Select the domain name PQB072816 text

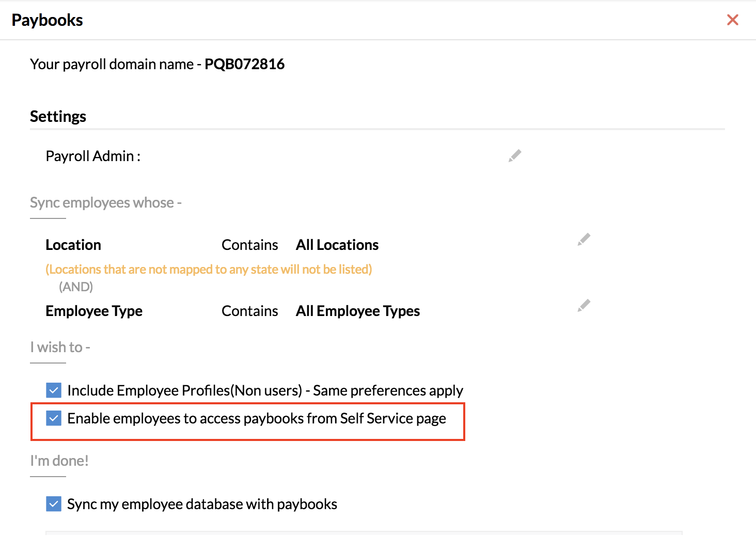click(245, 64)
